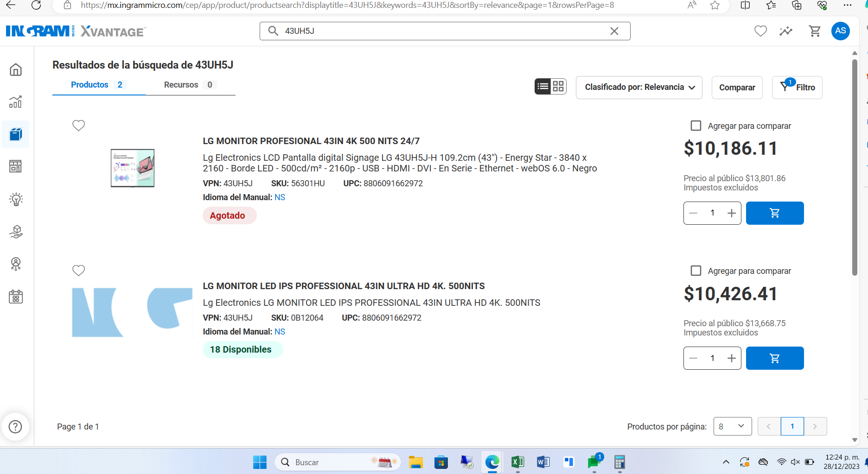Image resolution: width=868 pixels, height=474 pixels.
Task: Open the calendar grid sidebar icon
Action: pos(16,297)
